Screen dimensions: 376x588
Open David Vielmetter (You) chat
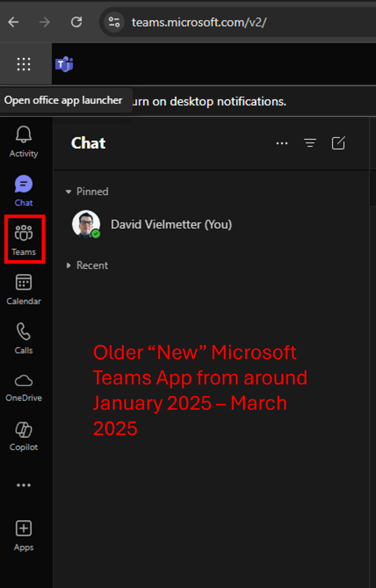pos(171,224)
